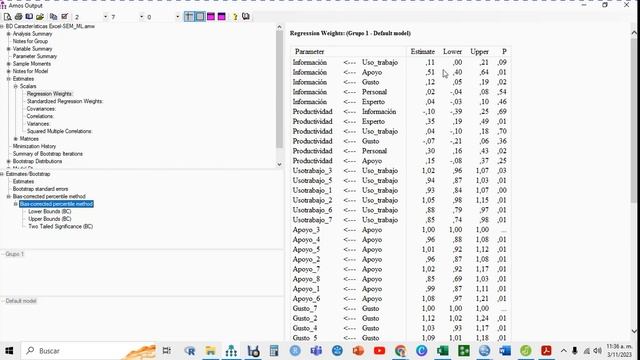Image resolution: width=640 pixels, height=360 pixels.
Task: Select Upper Bounds (BC) item
Action: point(49,219)
